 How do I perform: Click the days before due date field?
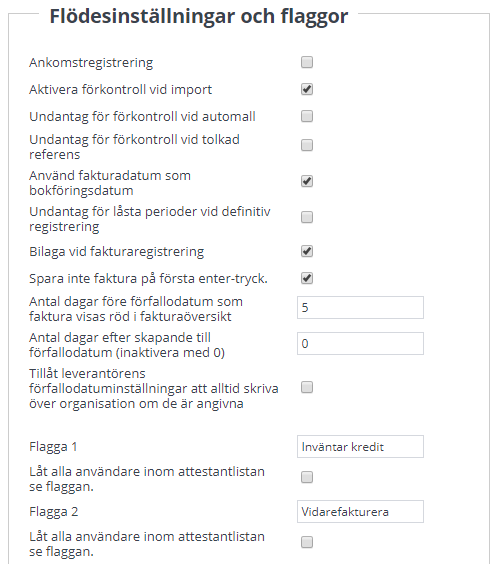(x=360, y=308)
